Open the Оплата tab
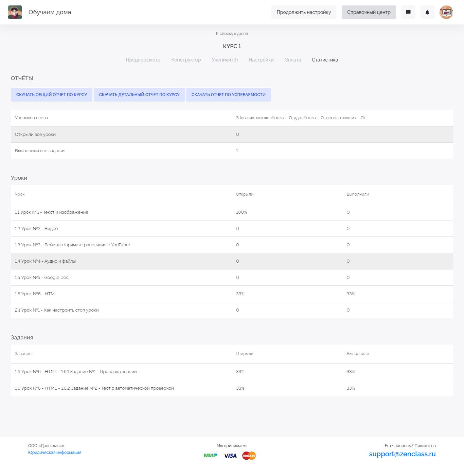Screen dimensions: 464x476 point(293,60)
